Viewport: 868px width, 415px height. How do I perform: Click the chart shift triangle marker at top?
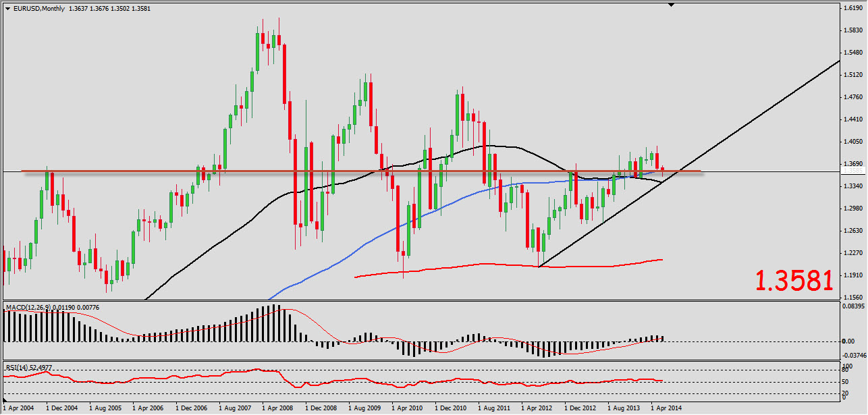(x=671, y=5)
